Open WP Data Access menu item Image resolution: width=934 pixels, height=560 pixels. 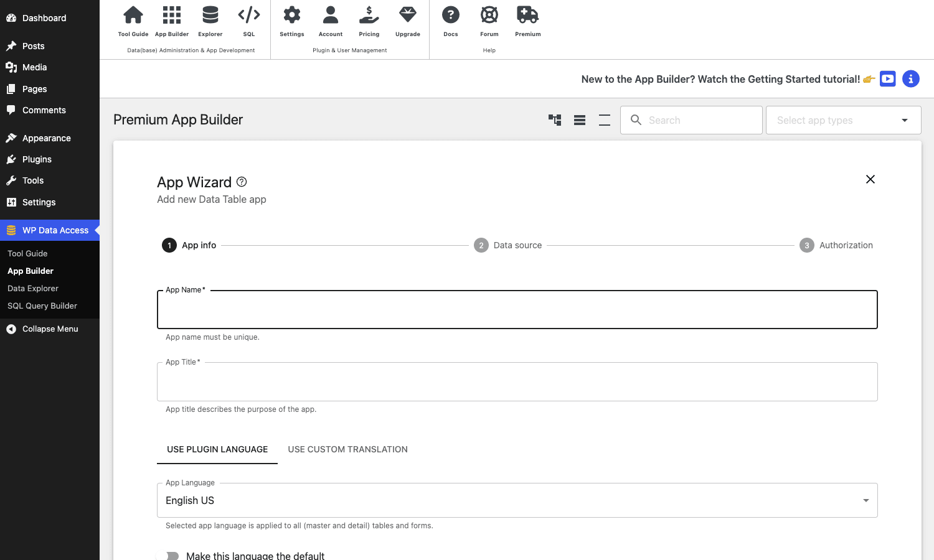point(50,230)
